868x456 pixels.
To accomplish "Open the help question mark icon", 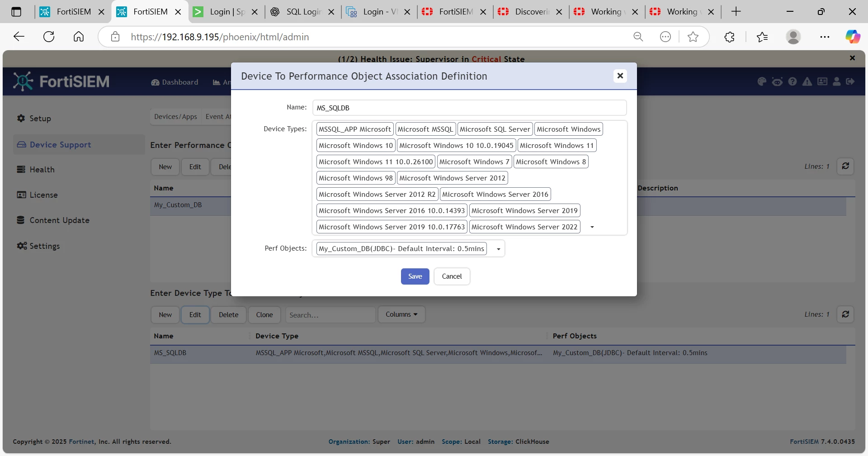I will (793, 81).
